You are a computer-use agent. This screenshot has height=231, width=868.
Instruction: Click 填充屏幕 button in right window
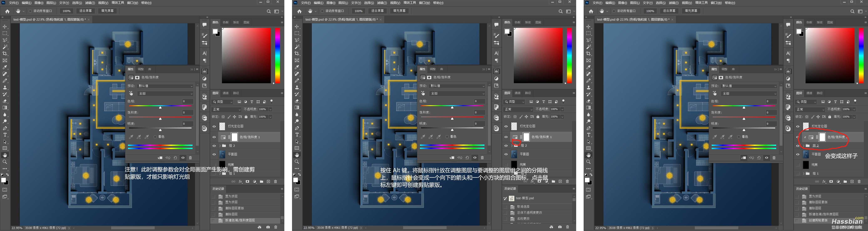click(x=691, y=11)
